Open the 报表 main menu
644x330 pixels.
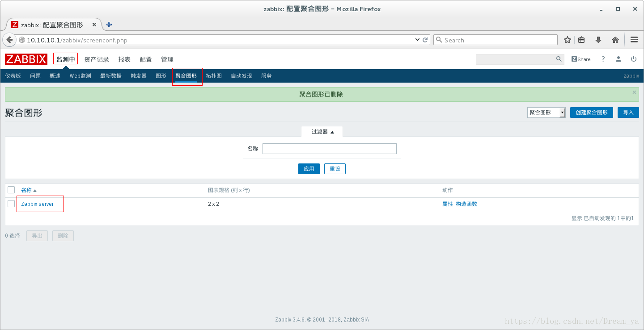[x=124, y=59]
